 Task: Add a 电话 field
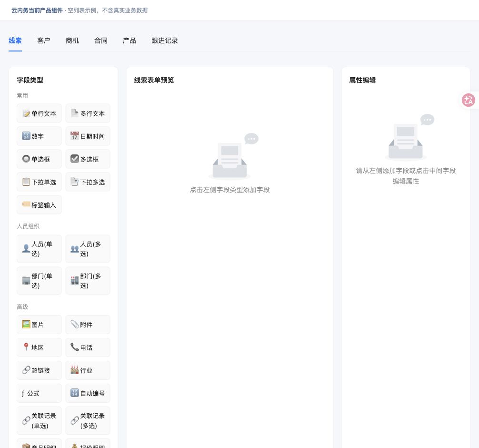coord(88,347)
